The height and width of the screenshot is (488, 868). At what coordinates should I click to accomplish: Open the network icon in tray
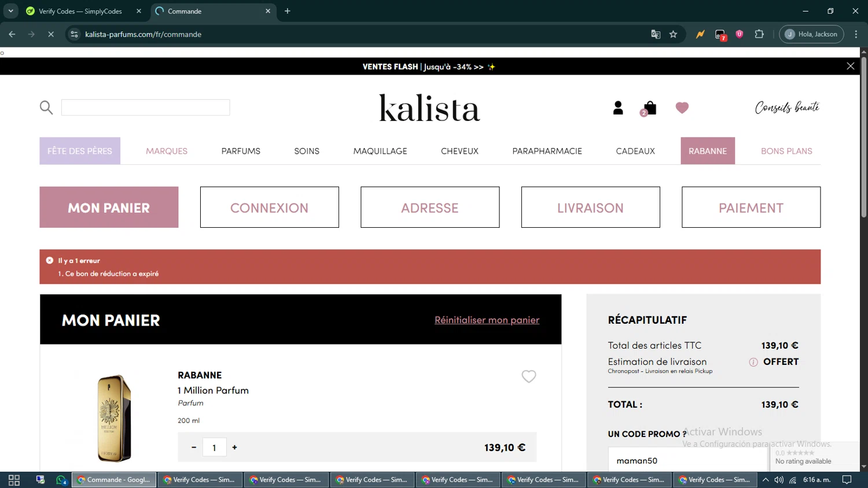click(x=793, y=480)
